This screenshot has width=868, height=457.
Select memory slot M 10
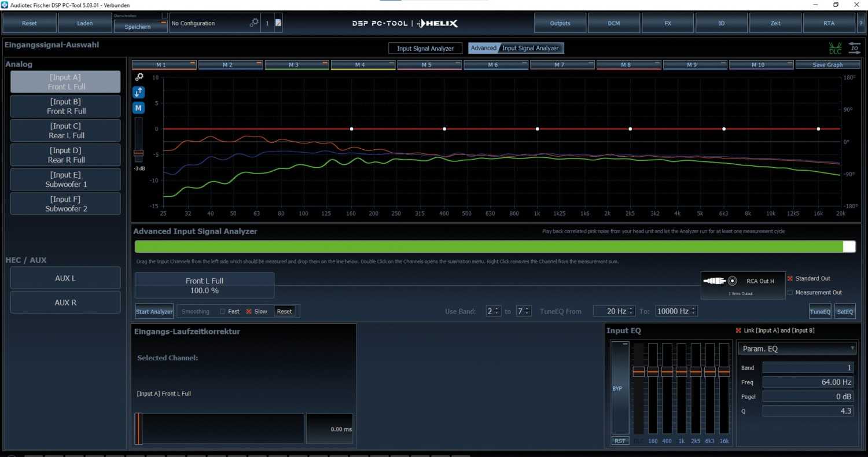762,65
